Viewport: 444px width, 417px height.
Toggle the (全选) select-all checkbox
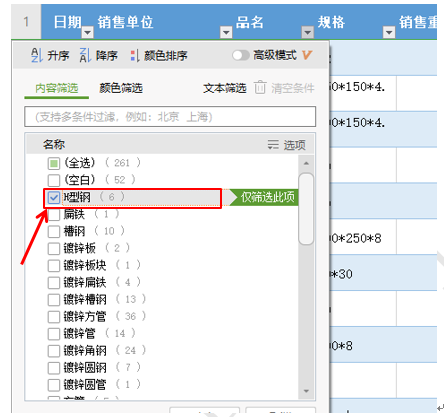tap(54, 163)
